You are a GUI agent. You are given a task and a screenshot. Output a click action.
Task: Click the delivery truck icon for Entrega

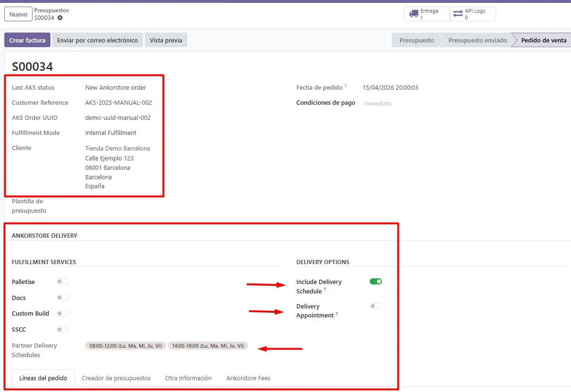(414, 14)
